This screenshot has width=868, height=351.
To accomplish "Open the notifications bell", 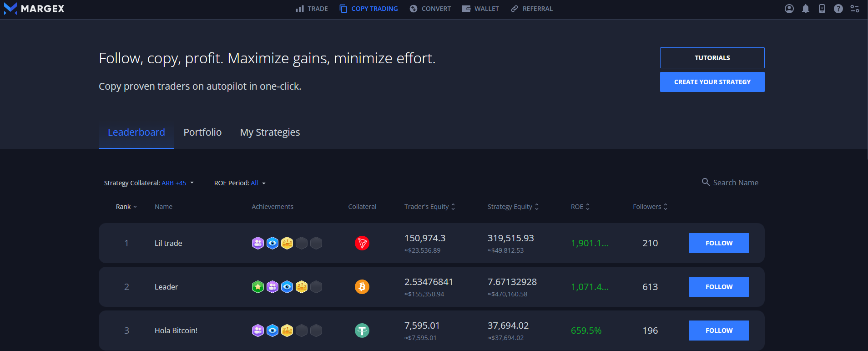I will (806, 9).
